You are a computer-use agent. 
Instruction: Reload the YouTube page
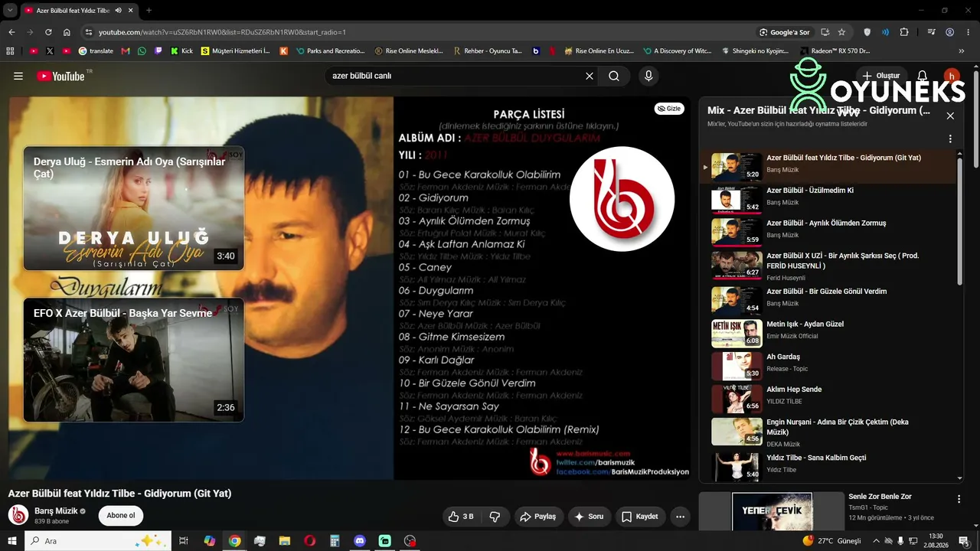(x=48, y=32)
